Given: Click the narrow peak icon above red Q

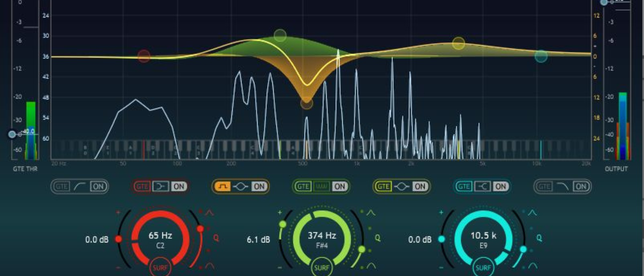Looking at the screenshot, I should tap(209, 213).
